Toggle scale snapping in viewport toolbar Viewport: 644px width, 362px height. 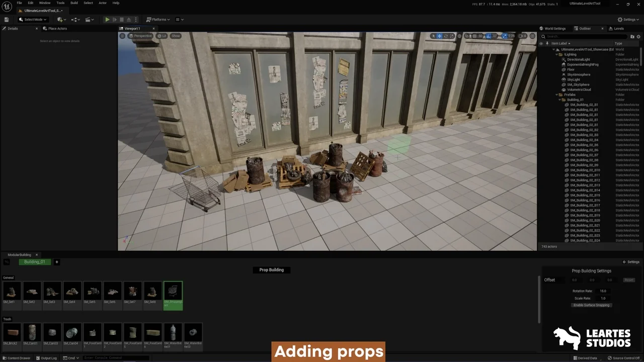pyautogui.click(x=505, y=36)
